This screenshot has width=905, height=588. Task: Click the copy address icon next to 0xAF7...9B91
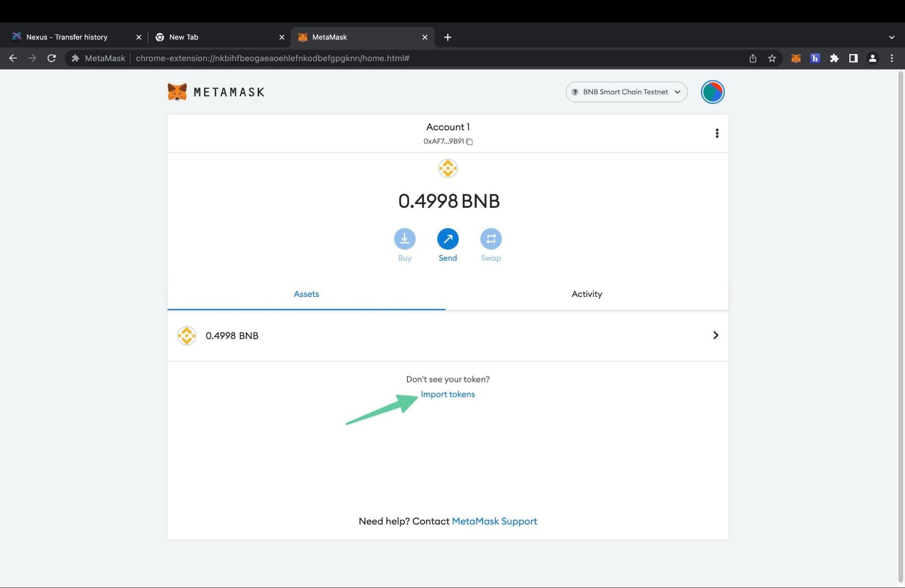pos(470,141)
